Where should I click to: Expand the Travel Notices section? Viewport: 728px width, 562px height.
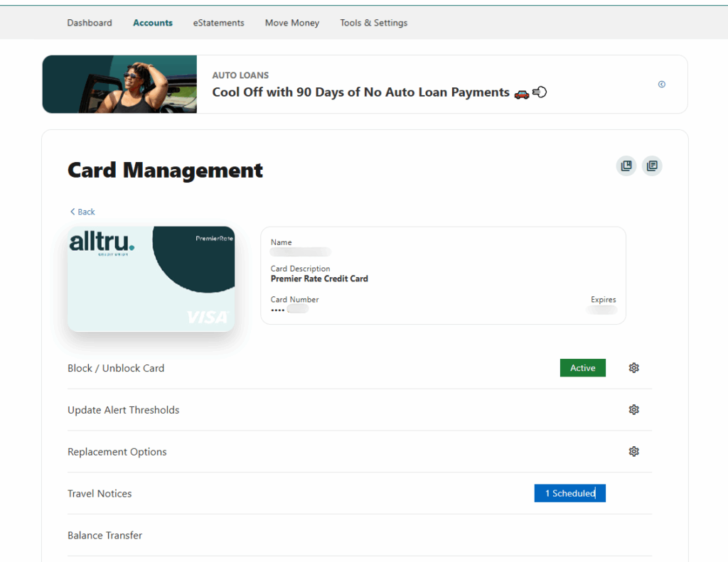point(100,493)
